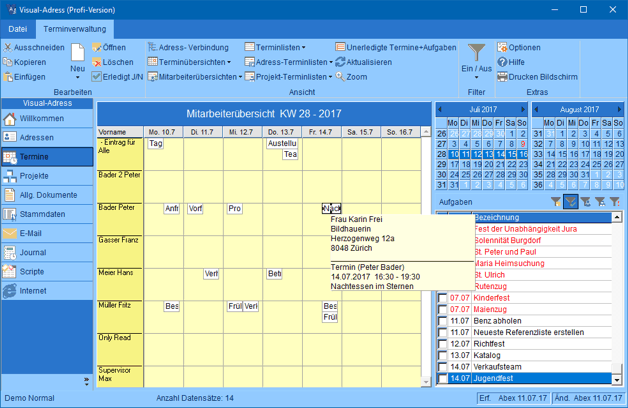
Task: Expand the Adress-Terminlisten dropdown
Action: pyautogui.click(x=331, y=62)
